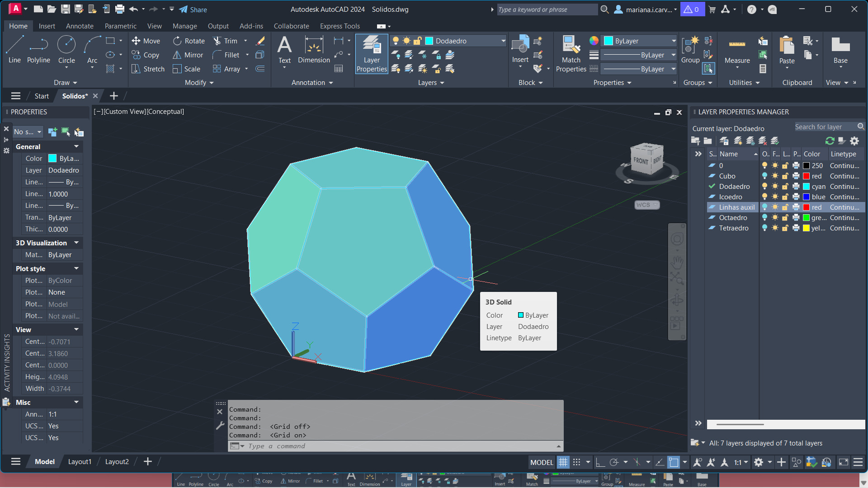The image size is (868, 488).
Task: Click the Rotate modify tool
Action: click(189, 41)
